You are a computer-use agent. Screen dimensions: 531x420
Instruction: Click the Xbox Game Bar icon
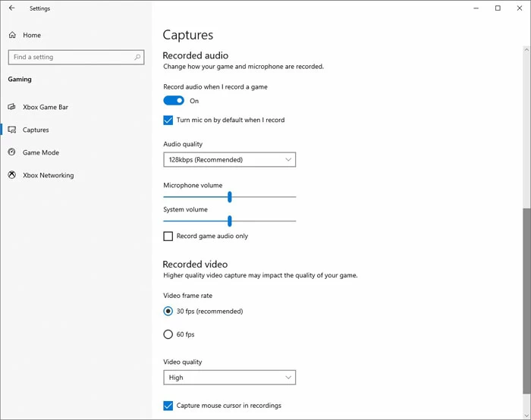click(12, 107)
